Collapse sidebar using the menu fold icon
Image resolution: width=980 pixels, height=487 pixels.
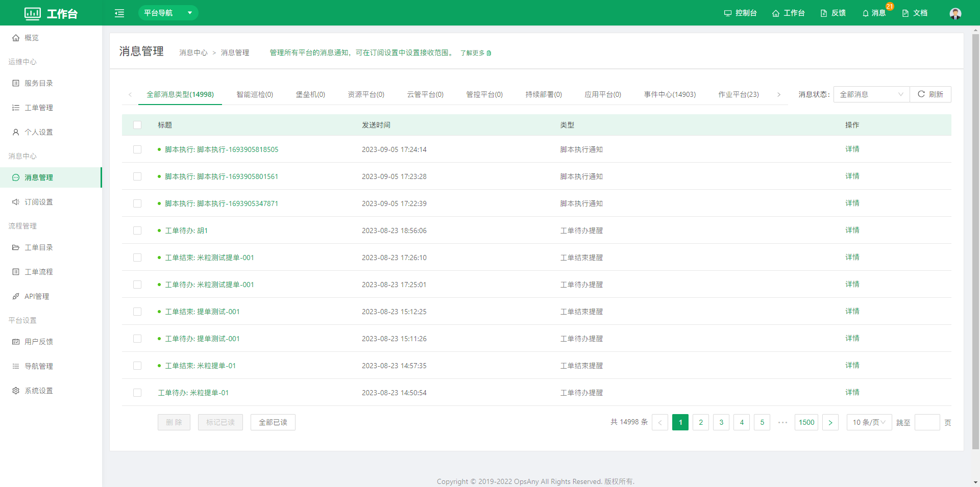(119, 13)
